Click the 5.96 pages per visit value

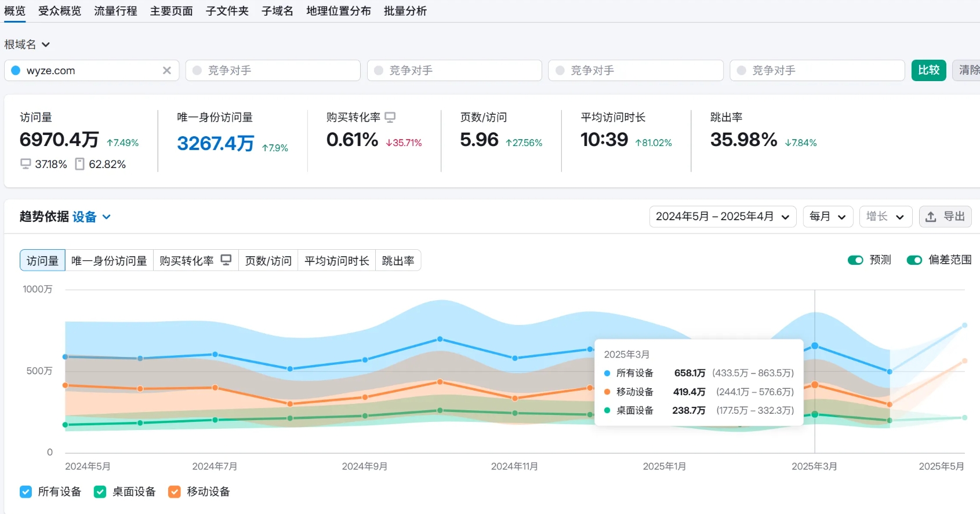(x=479, y=140)
